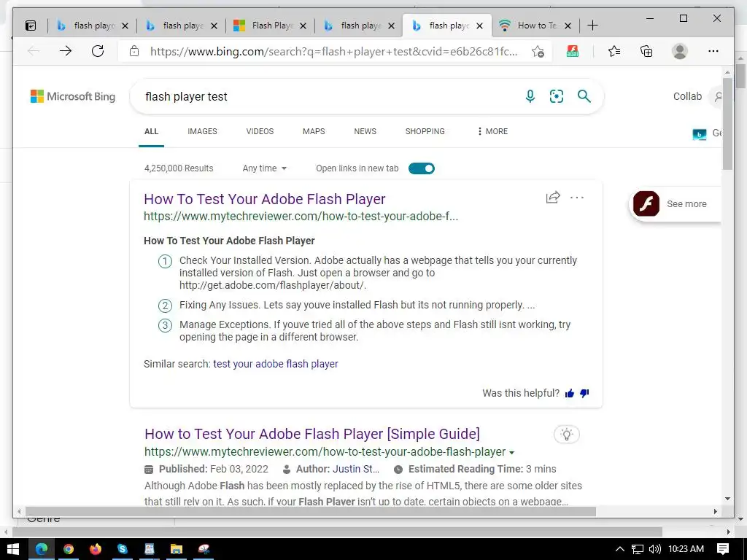747x560 pixels.
Task: Open the Favorites list icon
Action: 614,51
